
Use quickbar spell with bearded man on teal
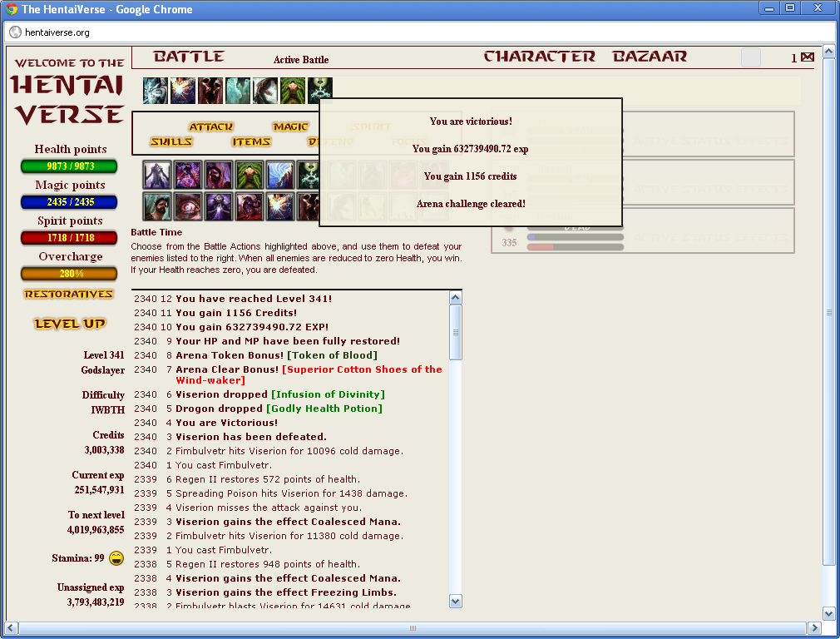pos(157,206)
